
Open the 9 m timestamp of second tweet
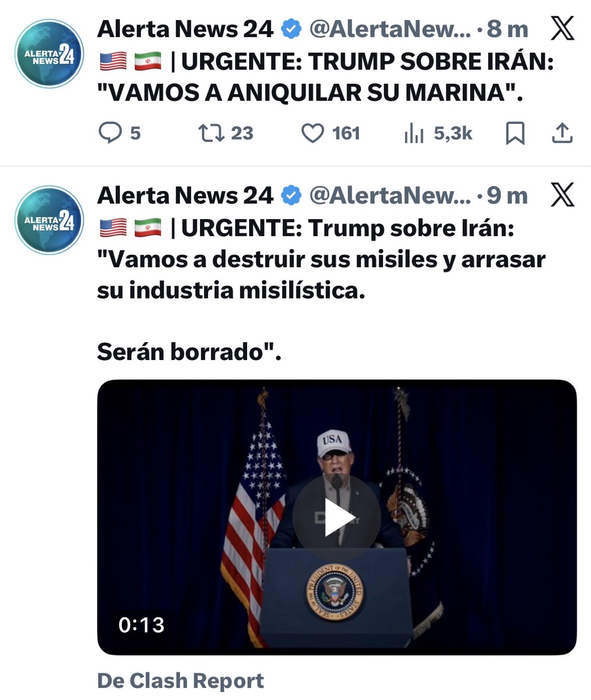[507, 195]
